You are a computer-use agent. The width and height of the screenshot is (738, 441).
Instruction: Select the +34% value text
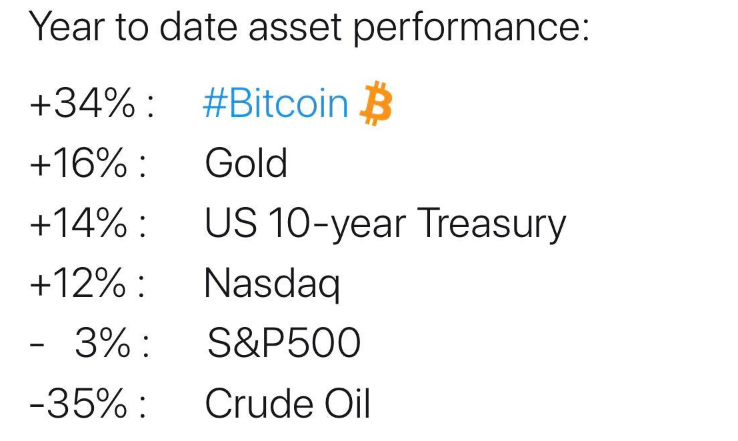click(82, 104)
